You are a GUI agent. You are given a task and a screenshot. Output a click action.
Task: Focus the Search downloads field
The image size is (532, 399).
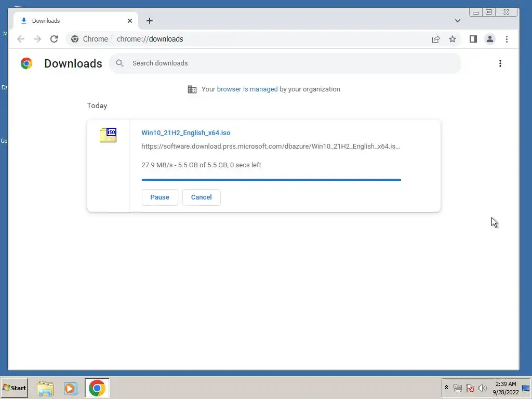(285, 63)
